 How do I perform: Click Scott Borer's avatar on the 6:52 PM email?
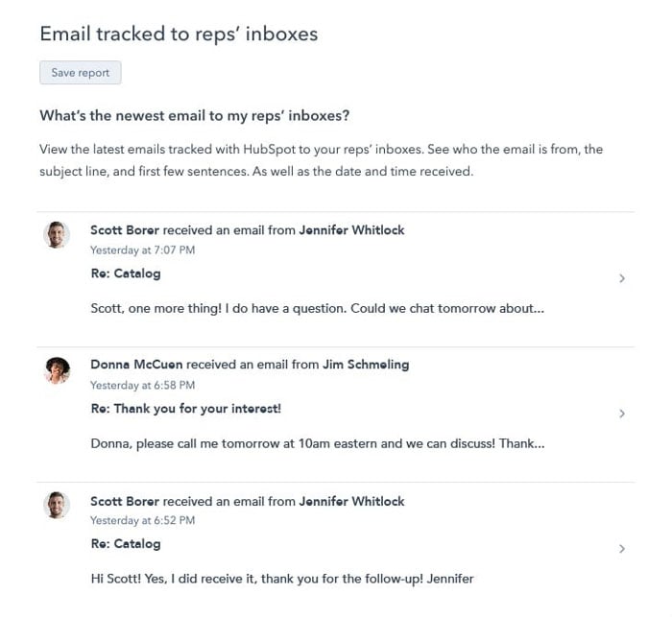[x=58, y=505]
